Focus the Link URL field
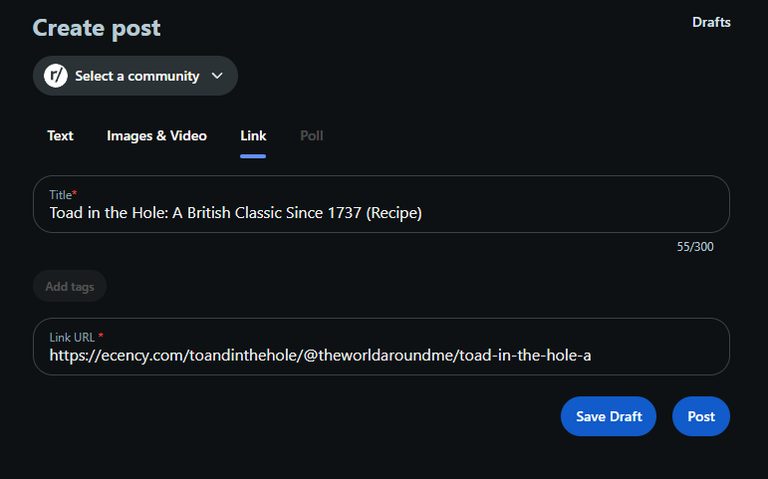This screenshot has width=768, height=479. click(x=381, y=347)
